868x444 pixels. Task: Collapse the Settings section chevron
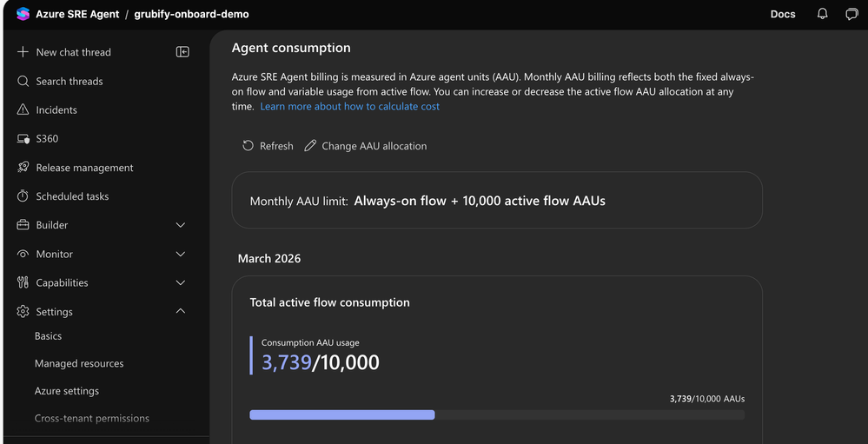click(x=181, y=311)
